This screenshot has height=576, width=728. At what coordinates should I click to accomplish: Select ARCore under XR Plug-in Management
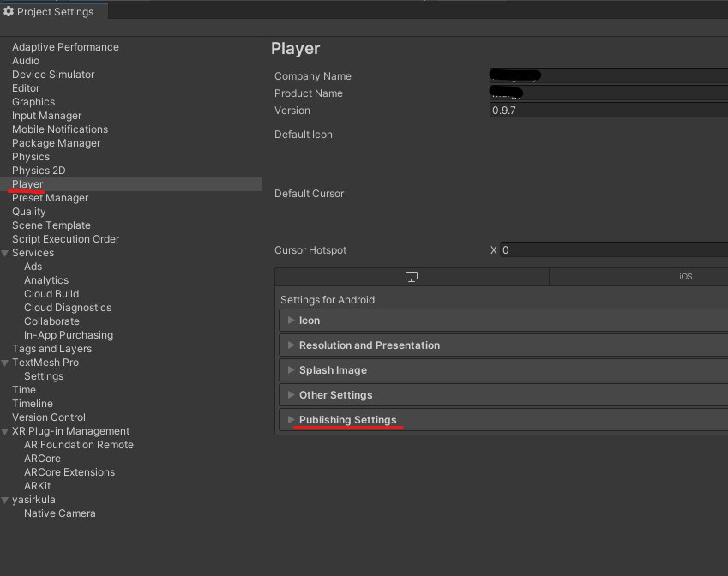(42, 458)
